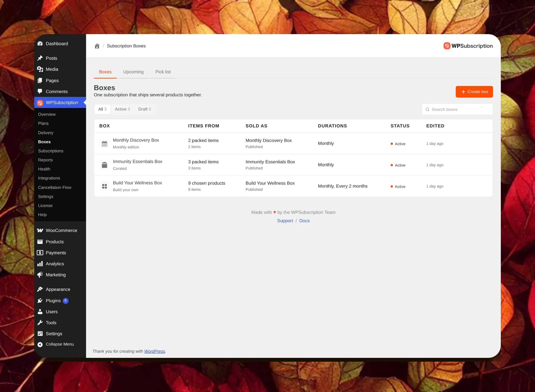Click the Comments speech bubble icon
The height and width of the screenshot is (392, 535).
(40, 91)
